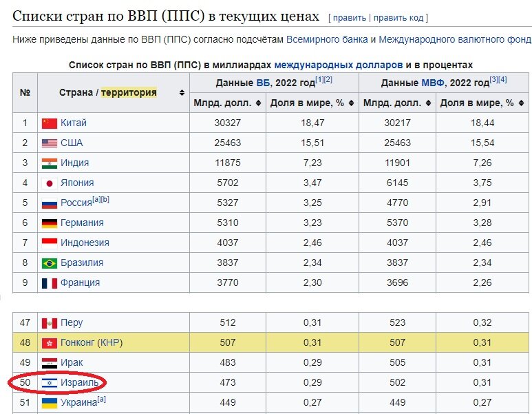Open МВФ link in table header
532x414 pixels.
433,83
